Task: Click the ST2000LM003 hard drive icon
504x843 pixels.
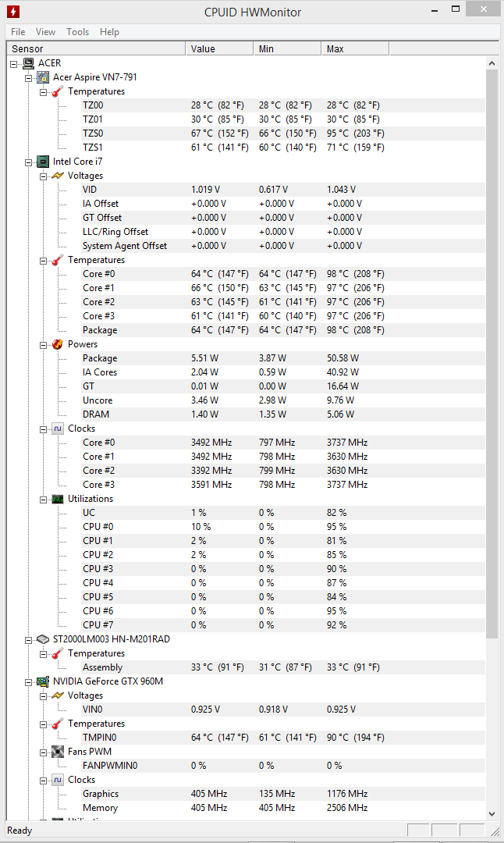Action: click(x=43, y=639)
